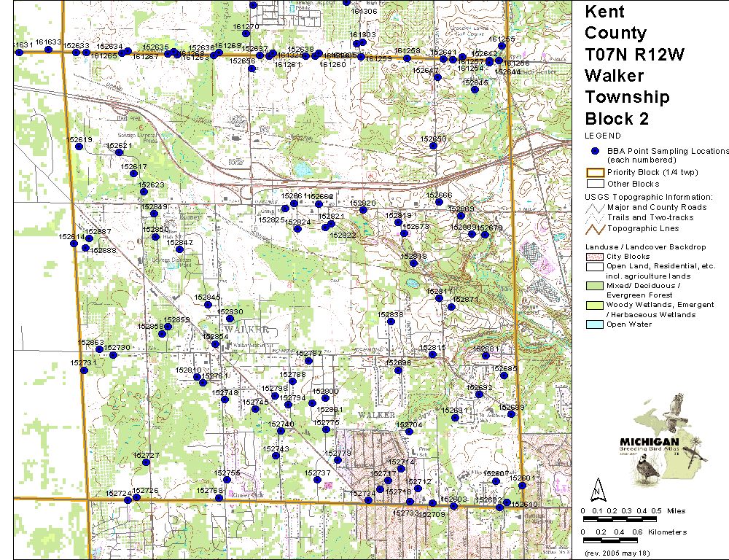The height and width of the screenshot is (560, 729).
Task: Select sampling point 152704 marker
Action: point(409,432)
